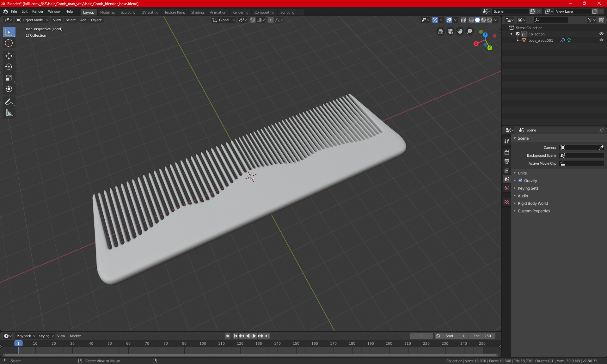Click the current frame number field
Image resolution: width=607 pixels, height=364 pixels.
point(421,336)
